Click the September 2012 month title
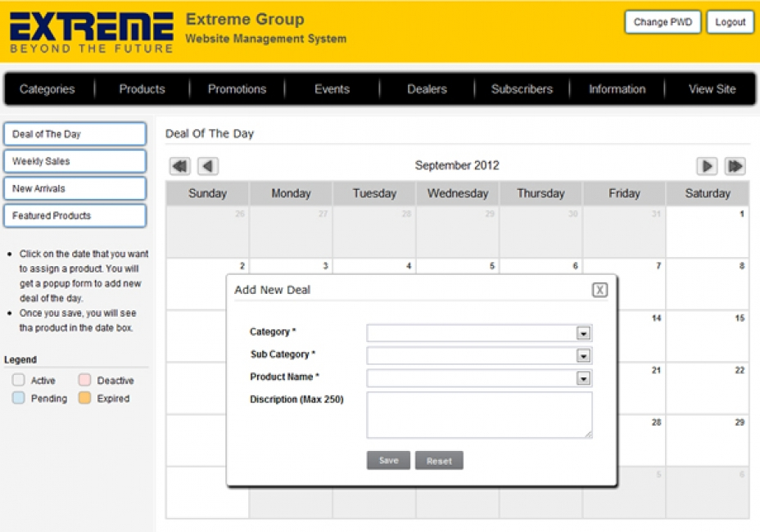The height and width of the screenshot is (532, 760). click(457, 165)
